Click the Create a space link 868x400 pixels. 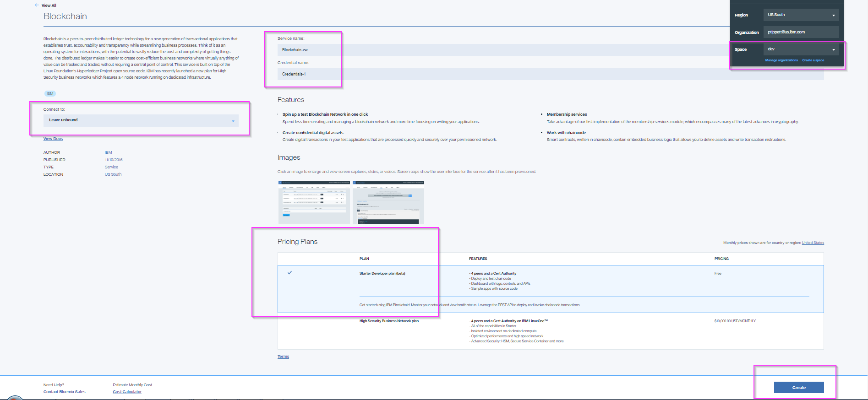click(x=813, y=60)
